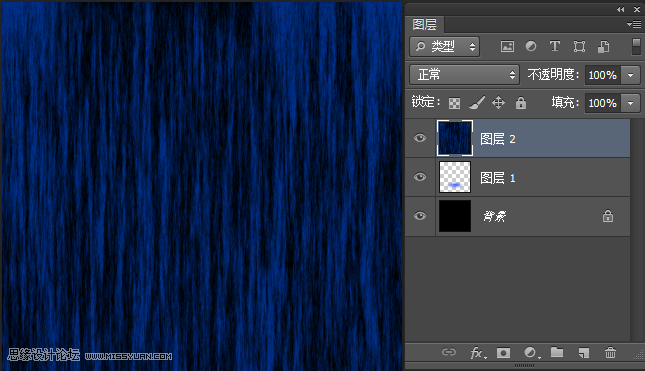This screenshot has width=645, height=371.
Task: Open the fx layer style menu
Action: (x=477, y=352)
